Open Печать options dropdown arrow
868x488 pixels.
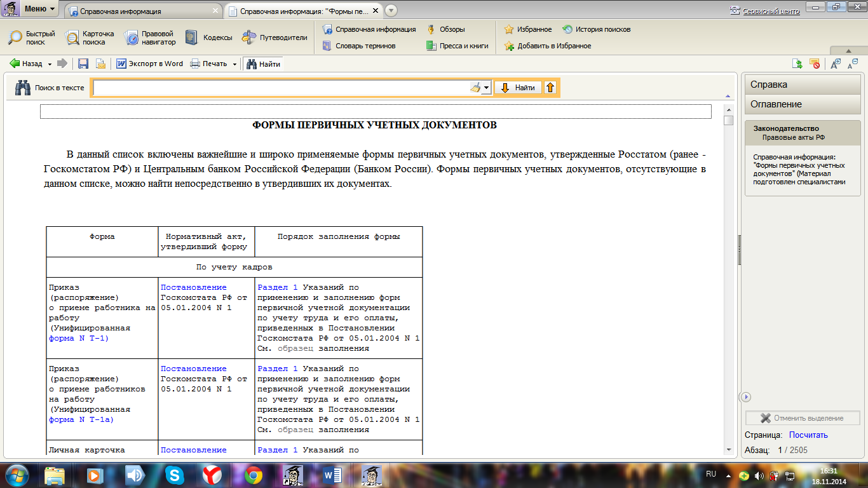click(234, 64)
